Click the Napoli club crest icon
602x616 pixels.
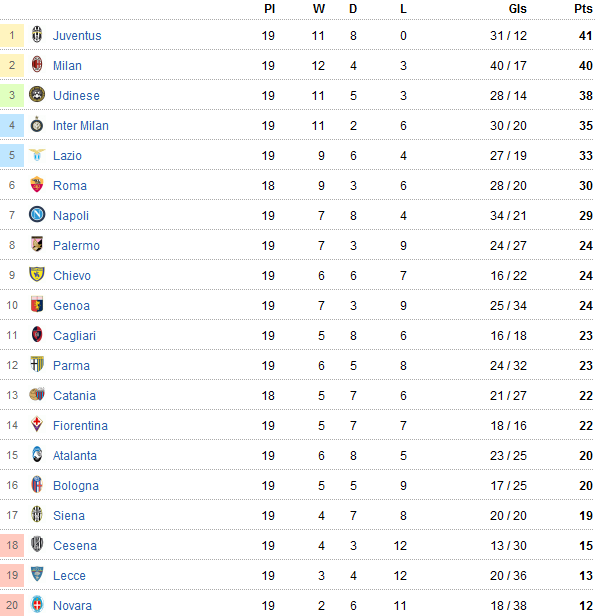[37, 216]
